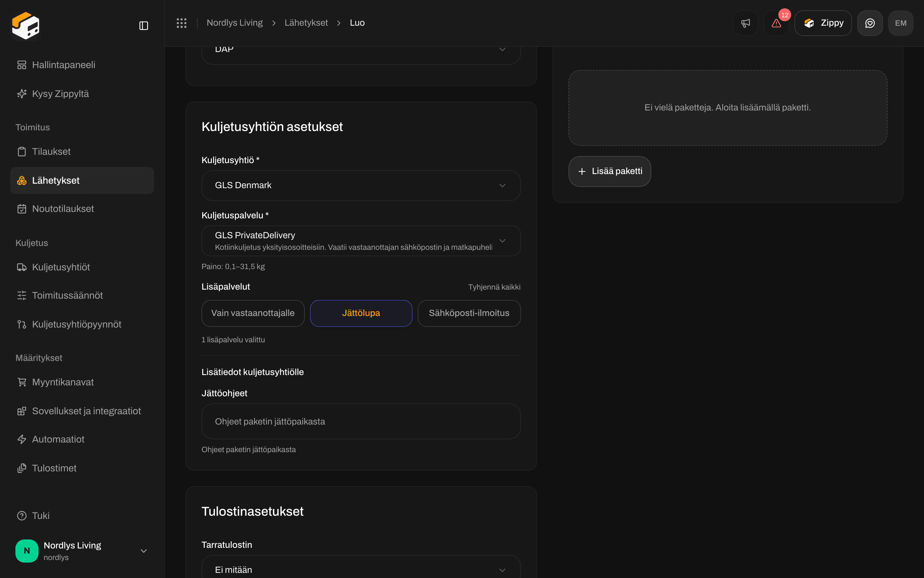Open the Lähetykset menu item
The image size is (924, 578).
pyautogui.click(x=82, y=180)
